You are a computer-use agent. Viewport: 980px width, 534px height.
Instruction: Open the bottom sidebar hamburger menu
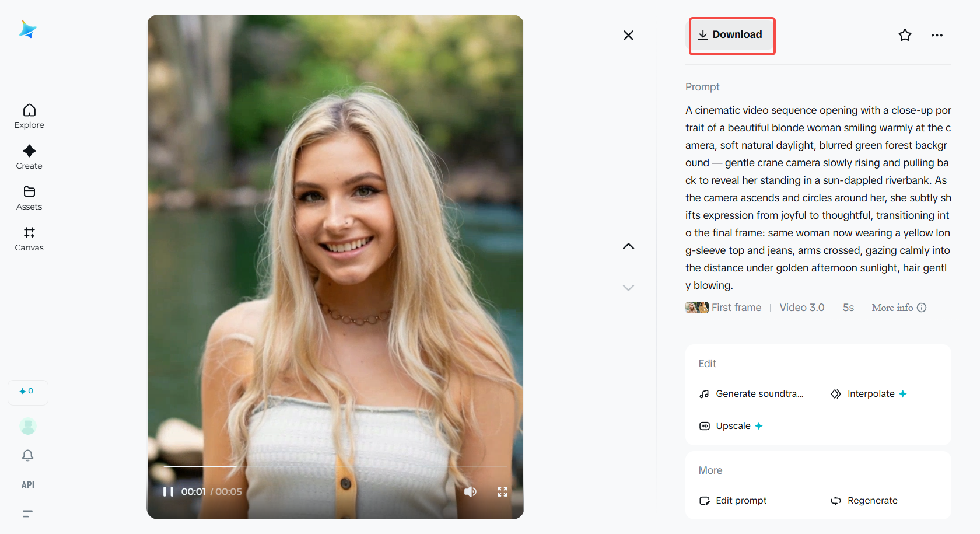(27, 514)
